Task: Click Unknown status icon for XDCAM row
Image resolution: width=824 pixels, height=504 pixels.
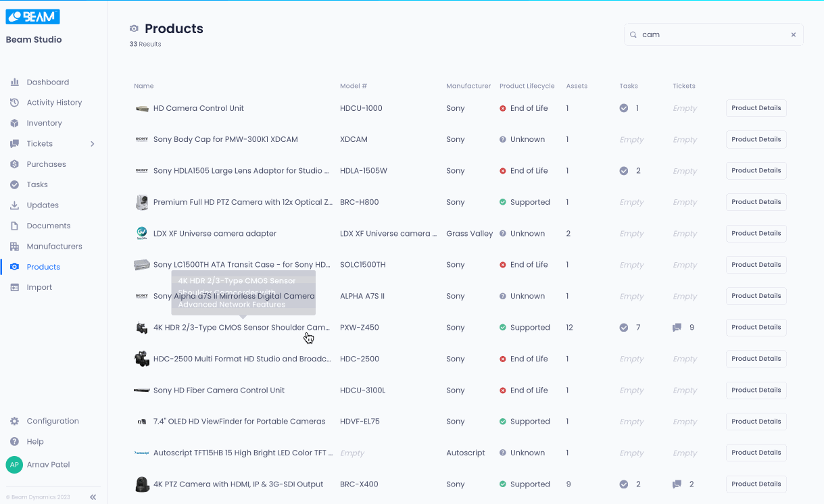Action: tap(503, 139)
